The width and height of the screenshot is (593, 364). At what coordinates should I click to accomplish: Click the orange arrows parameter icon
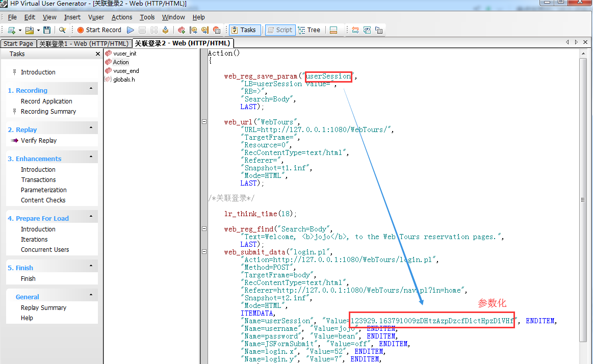click(355, 30)
